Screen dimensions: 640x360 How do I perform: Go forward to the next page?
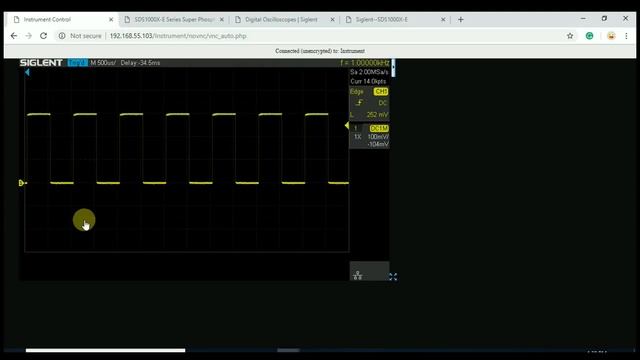click(x=28, y=36)
